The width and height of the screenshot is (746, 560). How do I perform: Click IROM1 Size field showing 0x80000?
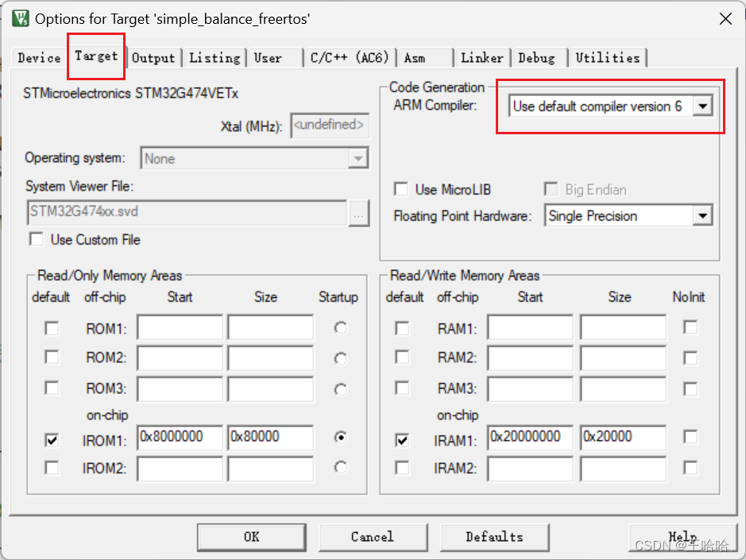(x=271, y=438)
